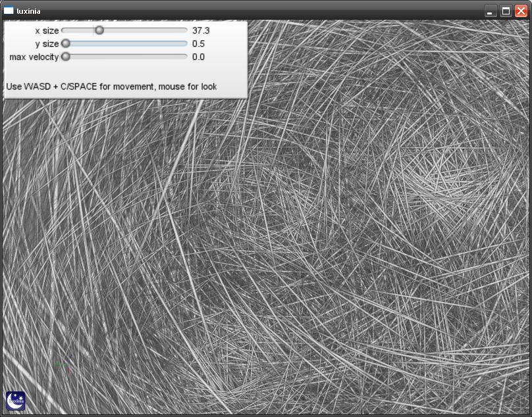Image resolution: width=532 pixels, height=417 pixels.
Task: Click the x size slider handle
Action: pos(99,30)
